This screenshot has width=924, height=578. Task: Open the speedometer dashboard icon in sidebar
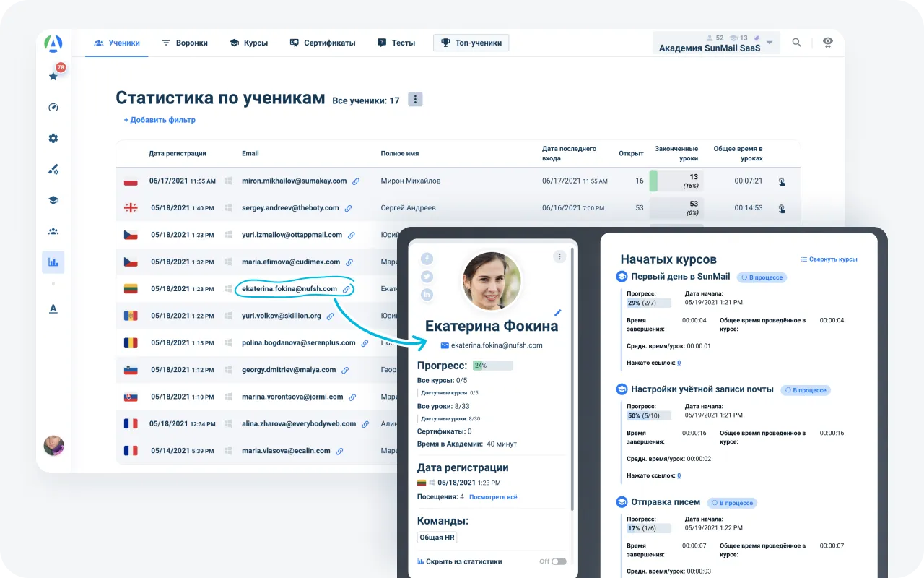(x=53, y=108)
